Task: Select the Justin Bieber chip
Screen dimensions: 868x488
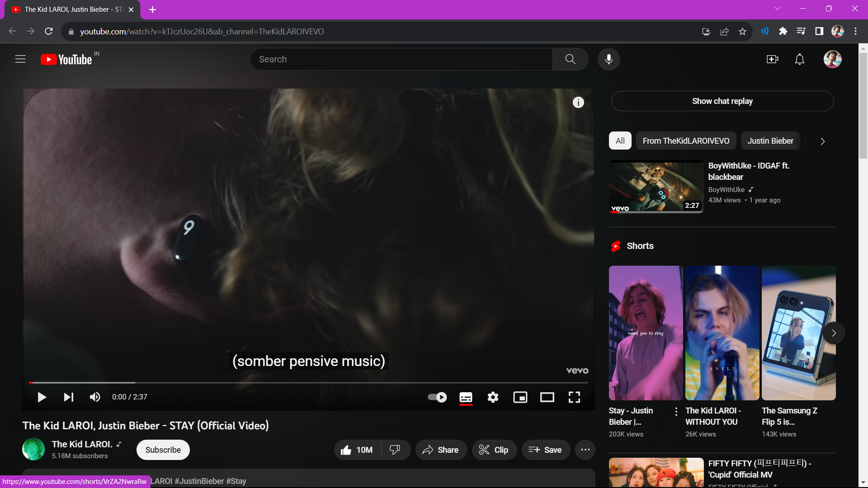Action: point(770,141)
